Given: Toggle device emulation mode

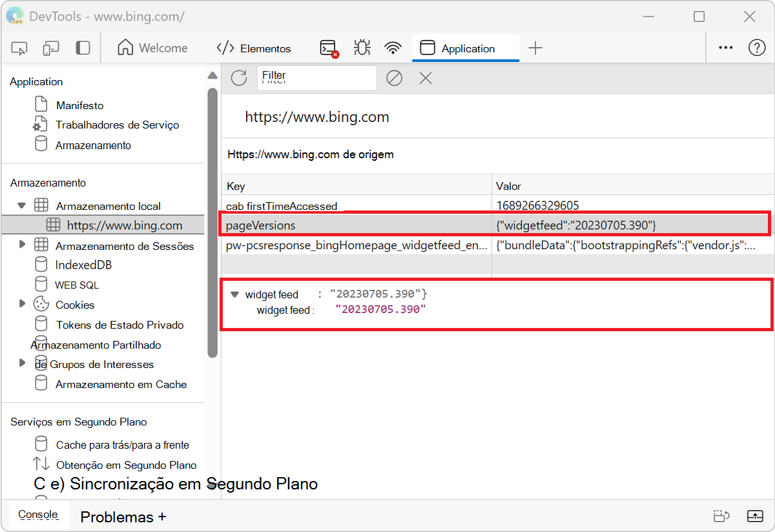Looking at the screenshot, I should 50,48.
